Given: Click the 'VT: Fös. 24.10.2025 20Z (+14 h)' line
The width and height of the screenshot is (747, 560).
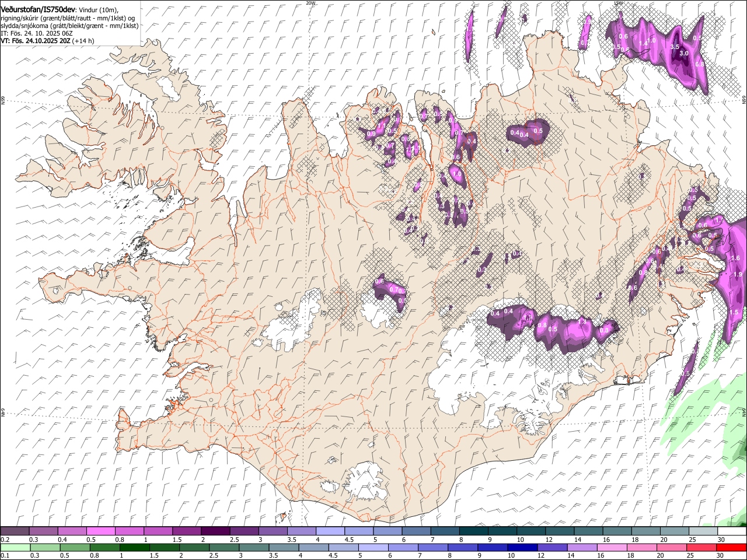Looking at the screenshot, I should tap(47, 41).
